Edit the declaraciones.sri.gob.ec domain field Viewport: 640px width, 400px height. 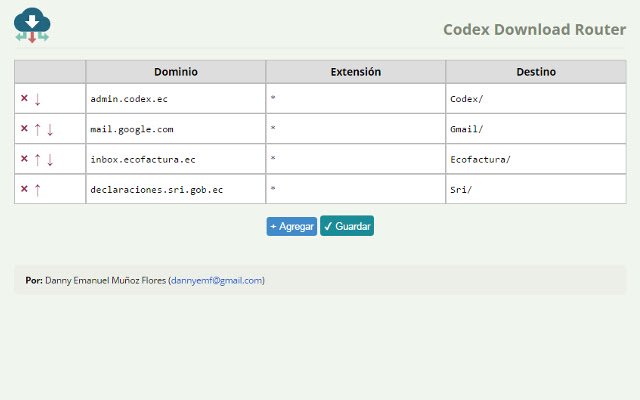(x=176, y=189)
